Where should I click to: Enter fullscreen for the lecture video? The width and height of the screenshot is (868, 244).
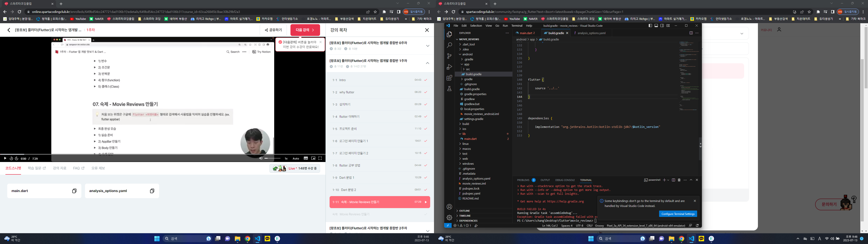point(320,158)
